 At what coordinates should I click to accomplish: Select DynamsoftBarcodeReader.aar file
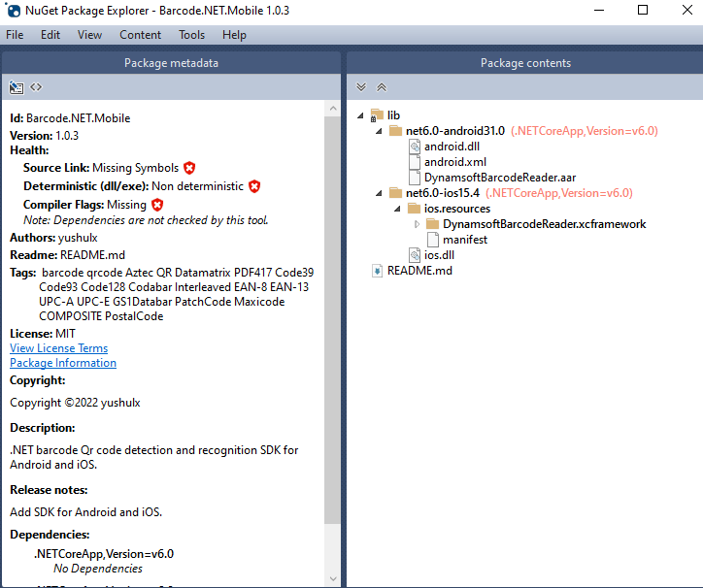(499, 178)
